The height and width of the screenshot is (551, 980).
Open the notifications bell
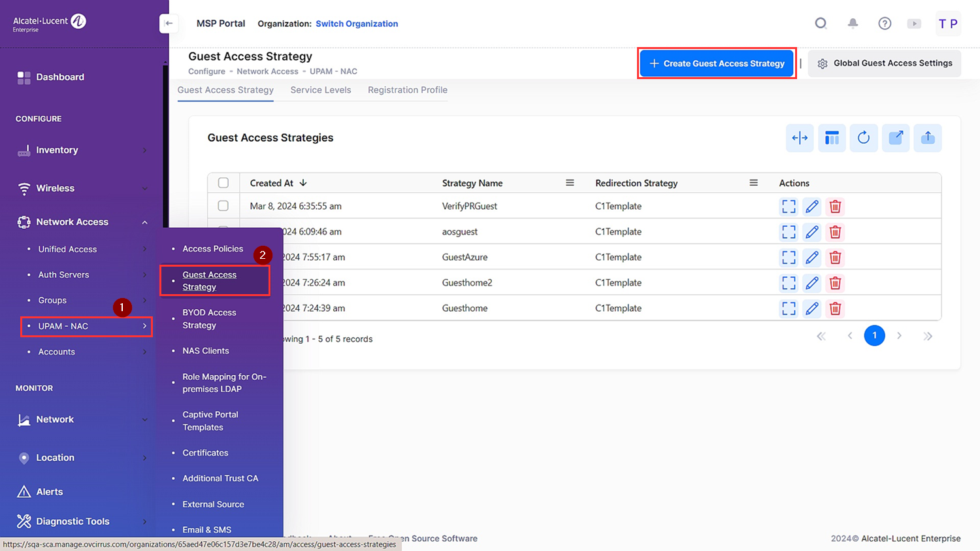click(853, 24)
